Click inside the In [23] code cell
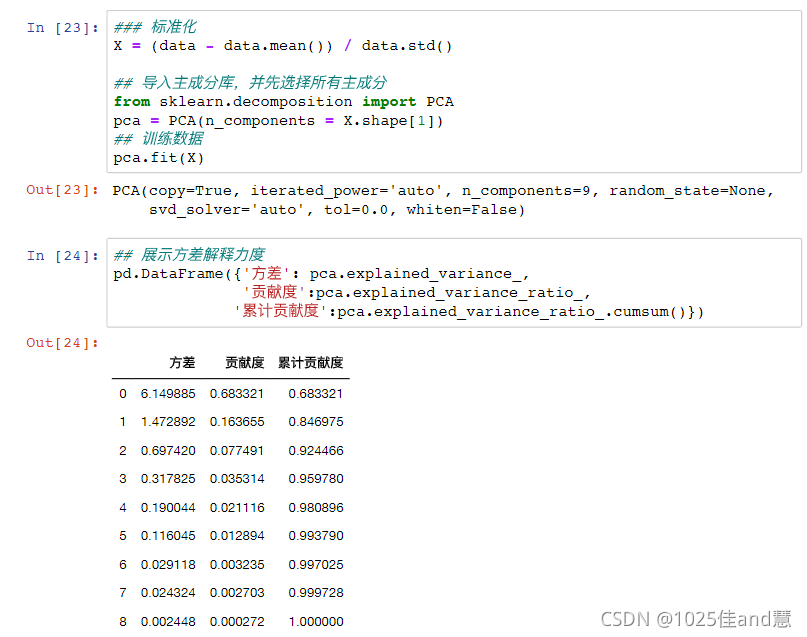Screen dimensions: 807x637 click(454, 92)
